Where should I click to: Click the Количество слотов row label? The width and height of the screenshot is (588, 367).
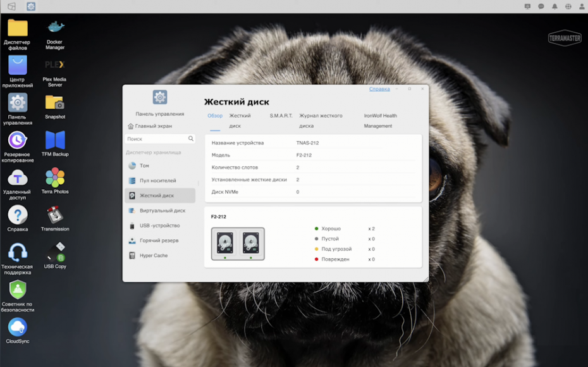tap(235, 167)
